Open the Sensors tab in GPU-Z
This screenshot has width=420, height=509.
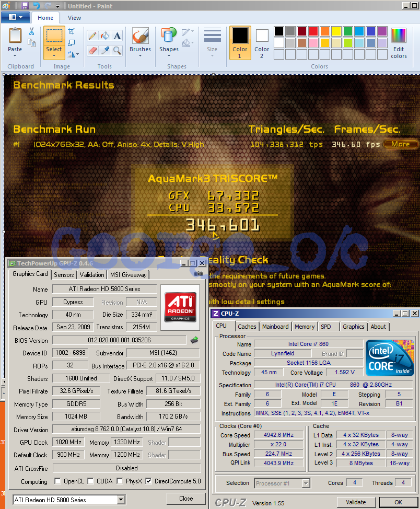64,275
